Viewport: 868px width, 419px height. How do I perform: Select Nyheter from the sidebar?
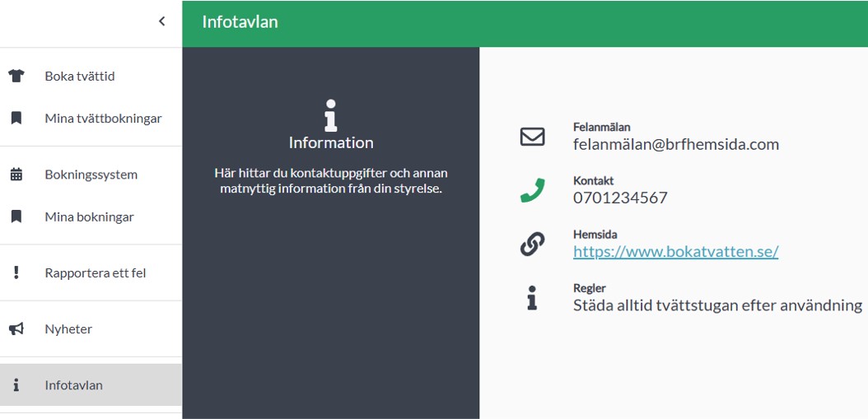click(x=68, y=328)
